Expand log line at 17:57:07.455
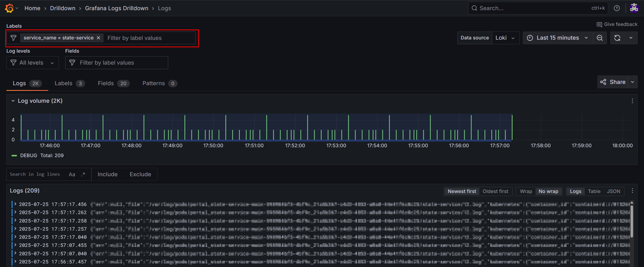The width and height of the screenshot is (644, 267). click(x=15, y=245)
